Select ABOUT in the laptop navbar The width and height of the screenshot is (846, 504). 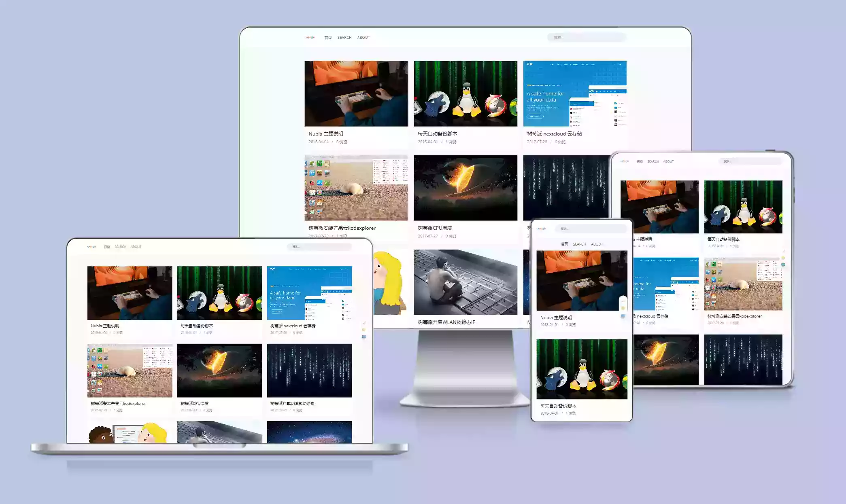(136, 247)
